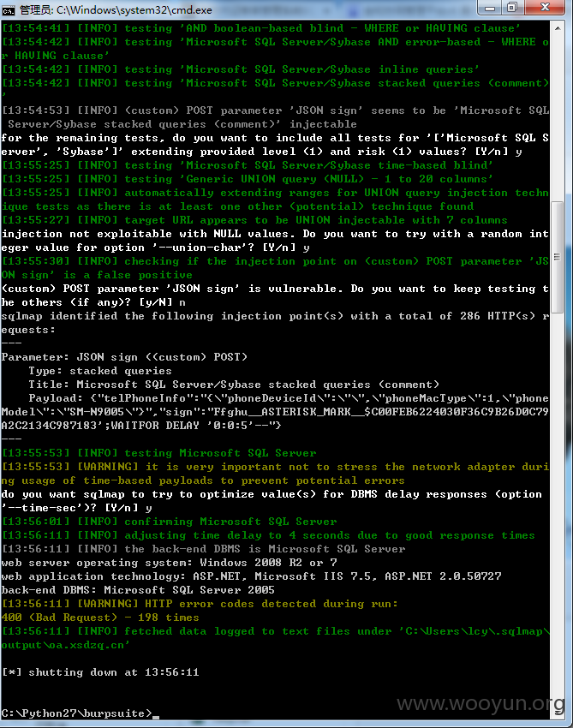Screen dimensions: 573x728
Task: Click the 'AND boolean-based blind' log line
Action: pos(261,28)
